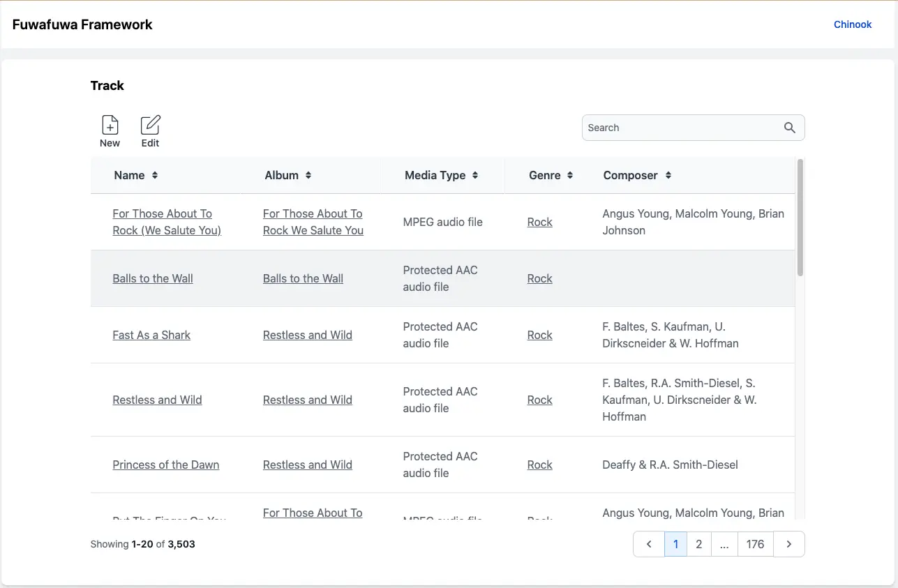Go to previous page chevron

point(649,544)
